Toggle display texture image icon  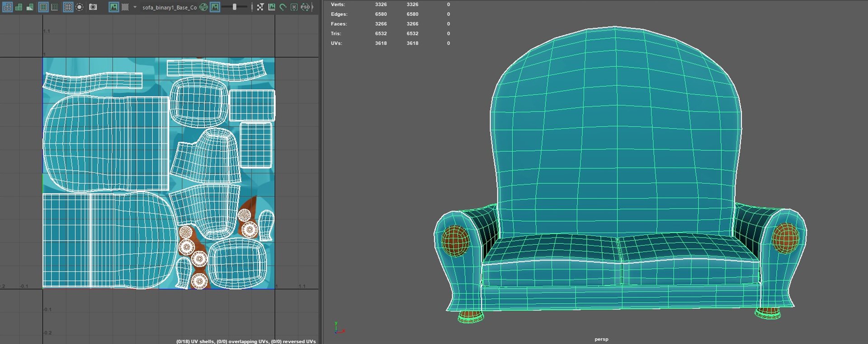[113, 7]
